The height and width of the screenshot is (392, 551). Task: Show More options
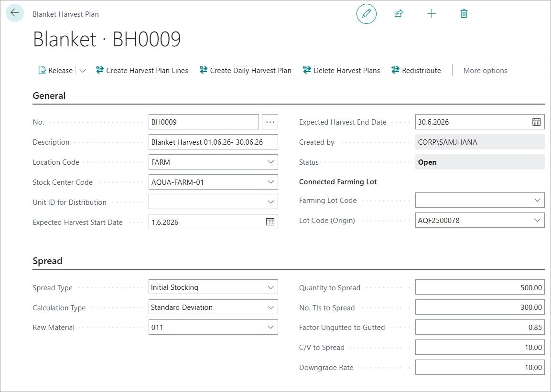(485, 71)
